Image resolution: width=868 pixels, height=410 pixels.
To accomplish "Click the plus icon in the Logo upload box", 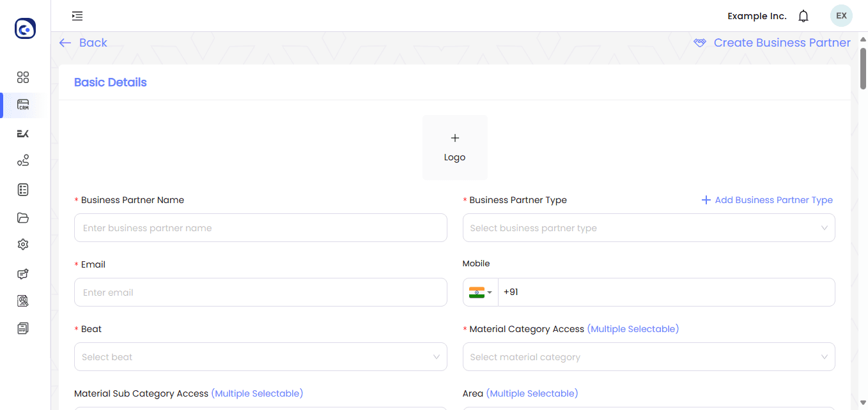I will [455, 138].
